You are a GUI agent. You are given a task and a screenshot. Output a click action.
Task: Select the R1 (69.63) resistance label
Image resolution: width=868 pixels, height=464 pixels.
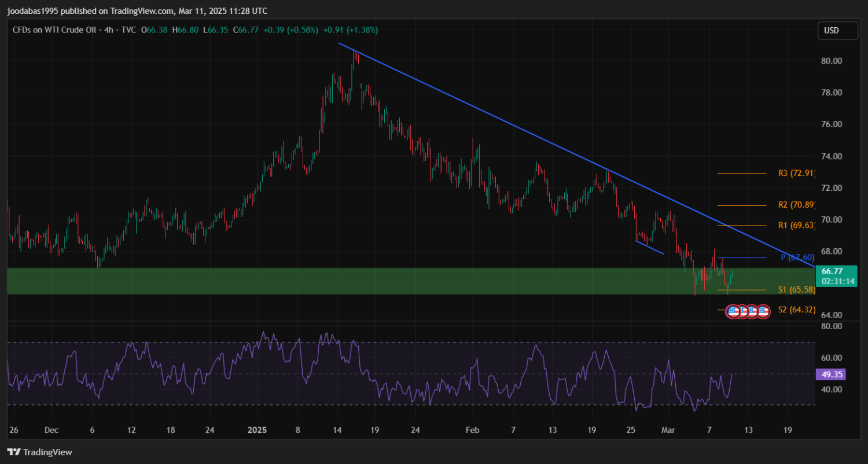(x=796, y=225)
